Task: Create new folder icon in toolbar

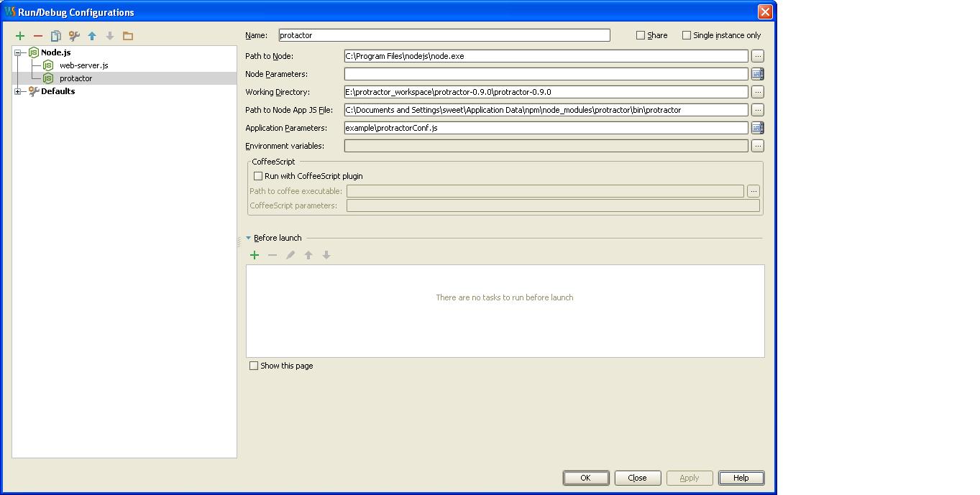Action: (128, 36)
